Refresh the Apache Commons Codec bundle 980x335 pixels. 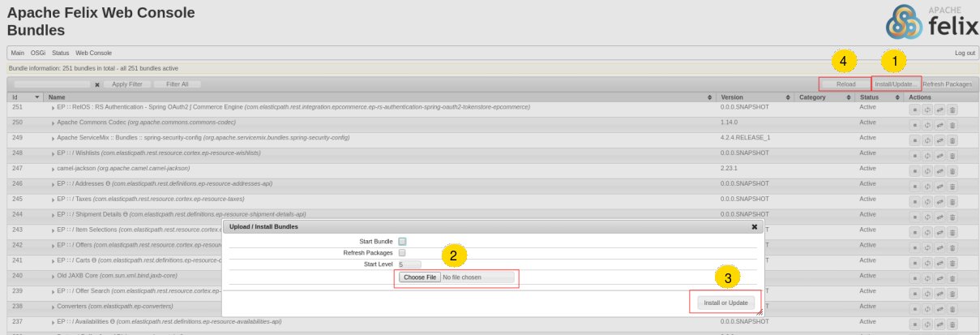click(x=927, y=123)
